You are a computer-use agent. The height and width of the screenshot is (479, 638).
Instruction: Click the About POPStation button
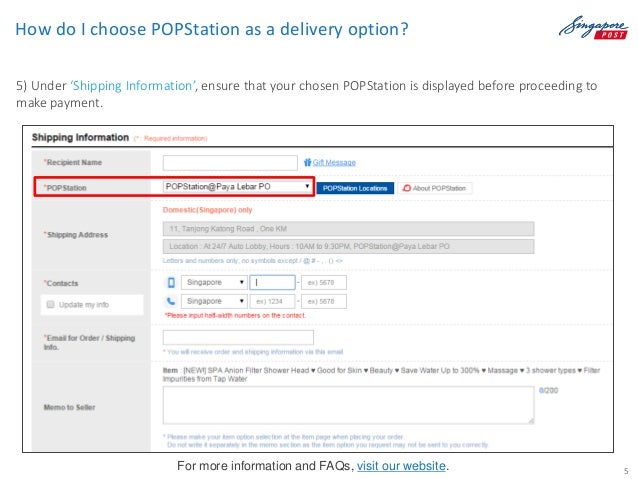tap(435, 188)
